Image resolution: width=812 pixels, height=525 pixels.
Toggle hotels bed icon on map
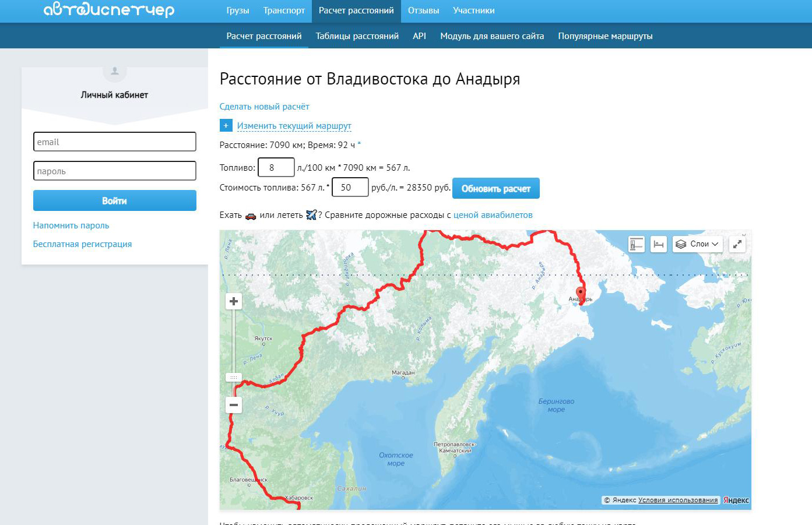point(659,244)
